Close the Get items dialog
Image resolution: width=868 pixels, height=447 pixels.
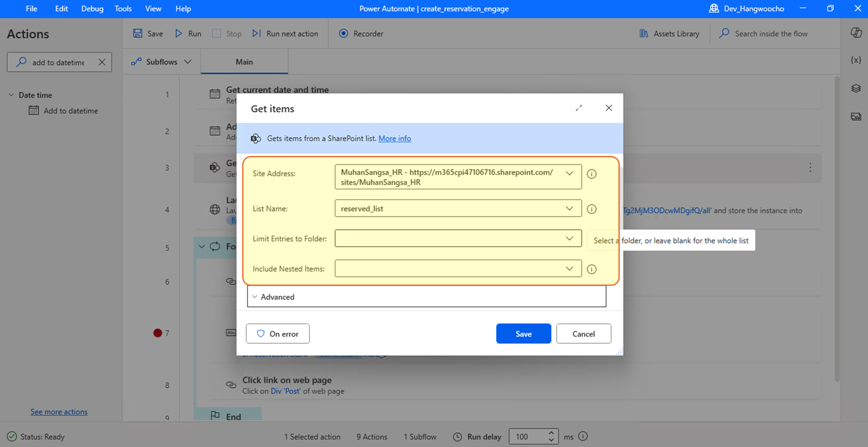pyautogui.click(x=609, y=108)
